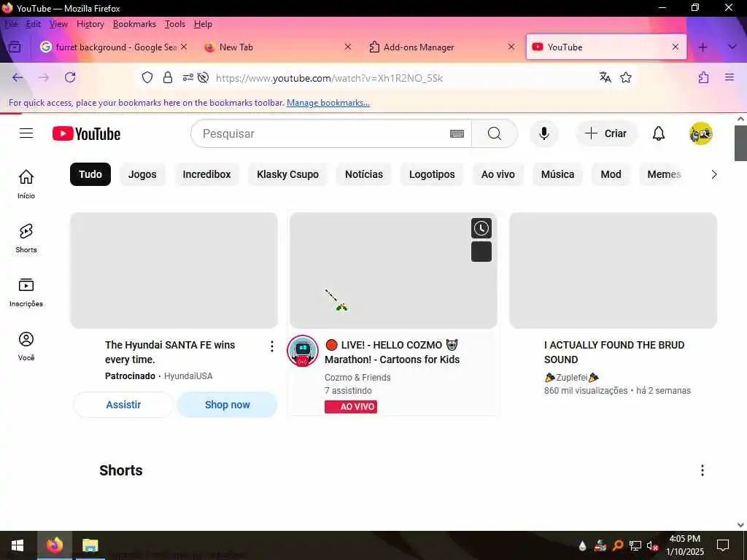
Task: Open the account avatar menu
Action: [x=701, y=134]
